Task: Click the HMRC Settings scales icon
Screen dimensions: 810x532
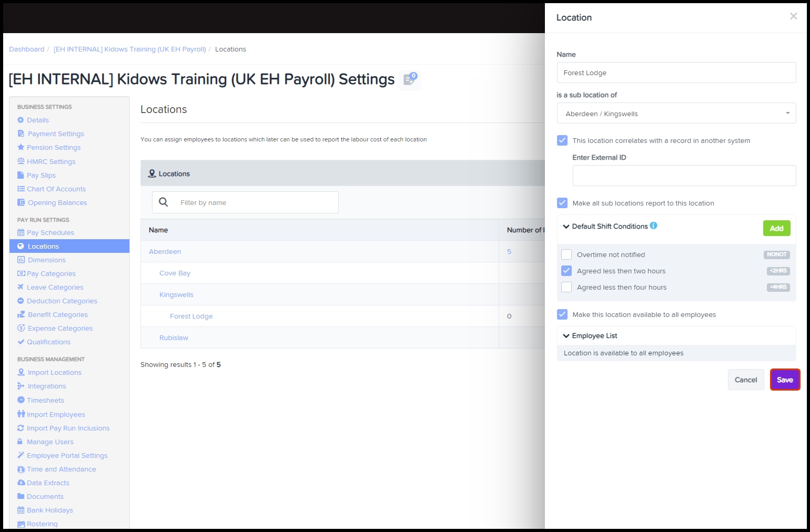Action: (21, 161)
